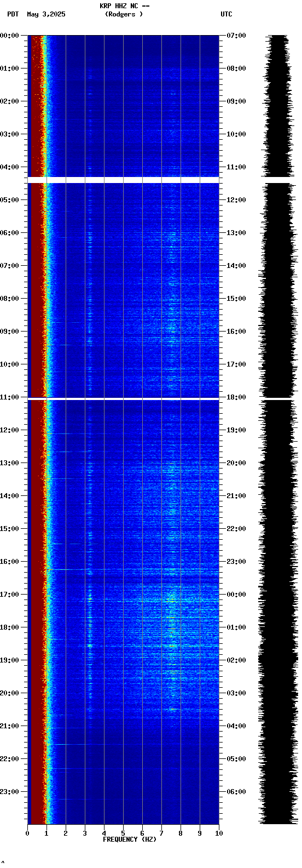This screenshot has width=302, height=868.
Task: Click the 'May 3,2025' date label
Action: pyautogui.click(x=46, y=14)
